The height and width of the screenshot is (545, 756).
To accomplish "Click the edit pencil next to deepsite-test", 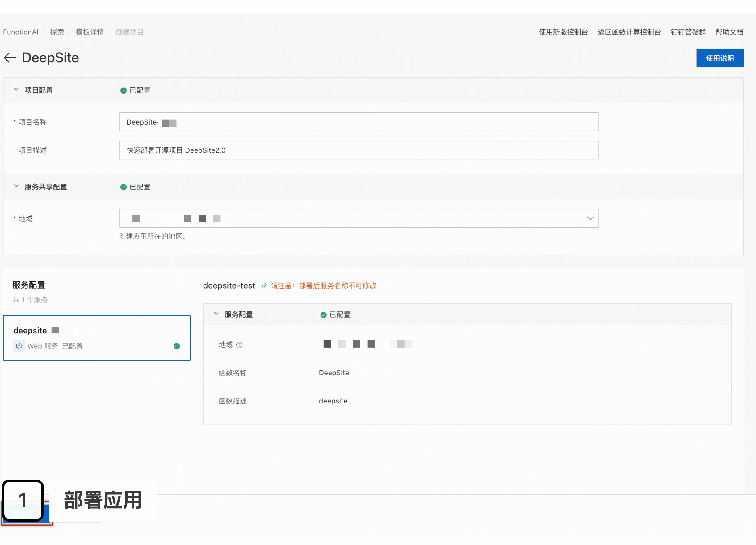I will pos(264,285).
